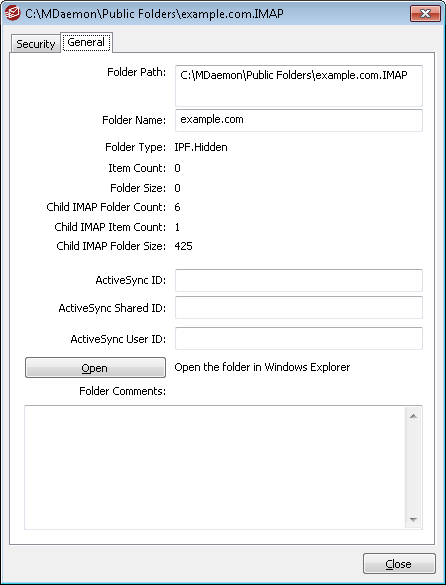The width and height of the screenshot is (446, 585).
Task: Click the IPF.Hidden folder type value
Action: [x=201, y=147]
